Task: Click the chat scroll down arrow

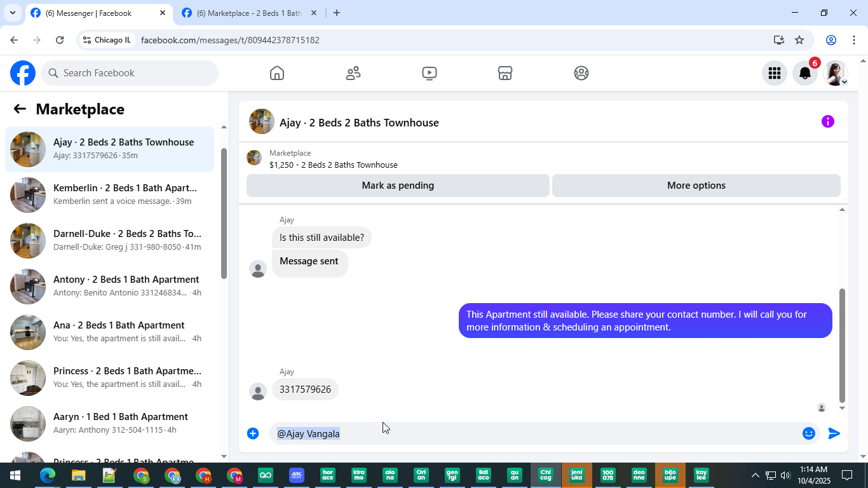Action: (x=843, y=408)
